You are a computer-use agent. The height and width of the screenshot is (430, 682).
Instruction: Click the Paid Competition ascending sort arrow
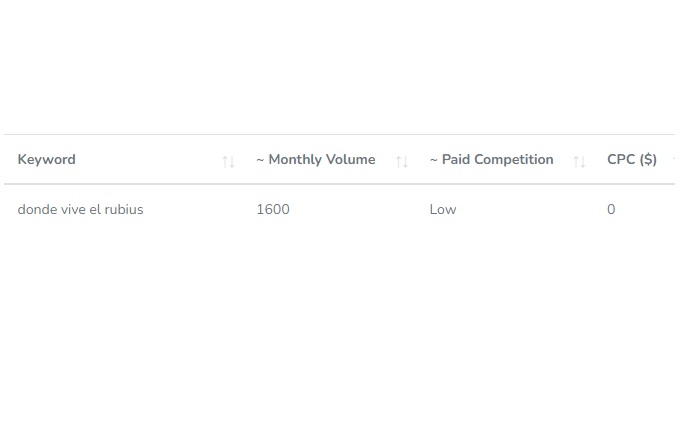(576, 161)
